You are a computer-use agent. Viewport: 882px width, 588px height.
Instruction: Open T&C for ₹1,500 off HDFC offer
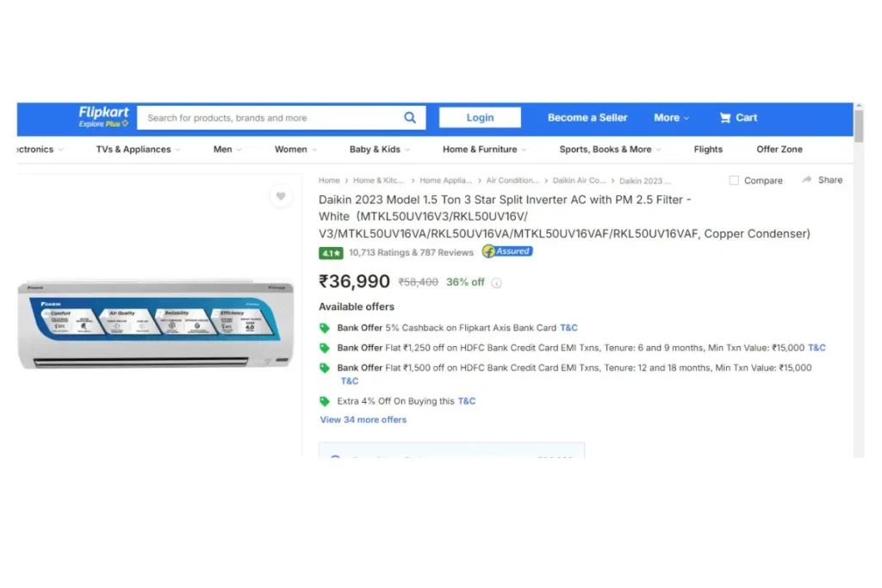[350, 381]
